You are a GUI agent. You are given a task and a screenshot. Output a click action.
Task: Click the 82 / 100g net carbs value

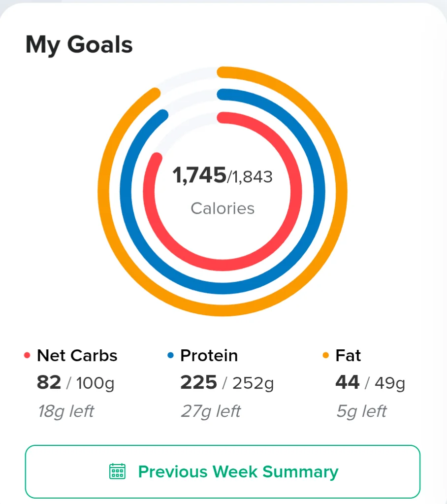75,382
